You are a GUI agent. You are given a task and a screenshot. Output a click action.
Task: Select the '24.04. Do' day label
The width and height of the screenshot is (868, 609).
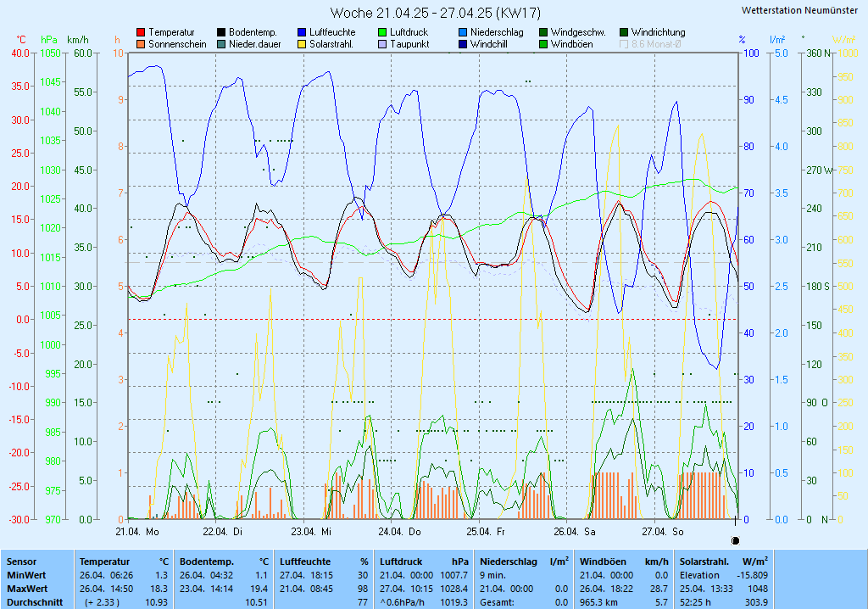coord(400,532)
